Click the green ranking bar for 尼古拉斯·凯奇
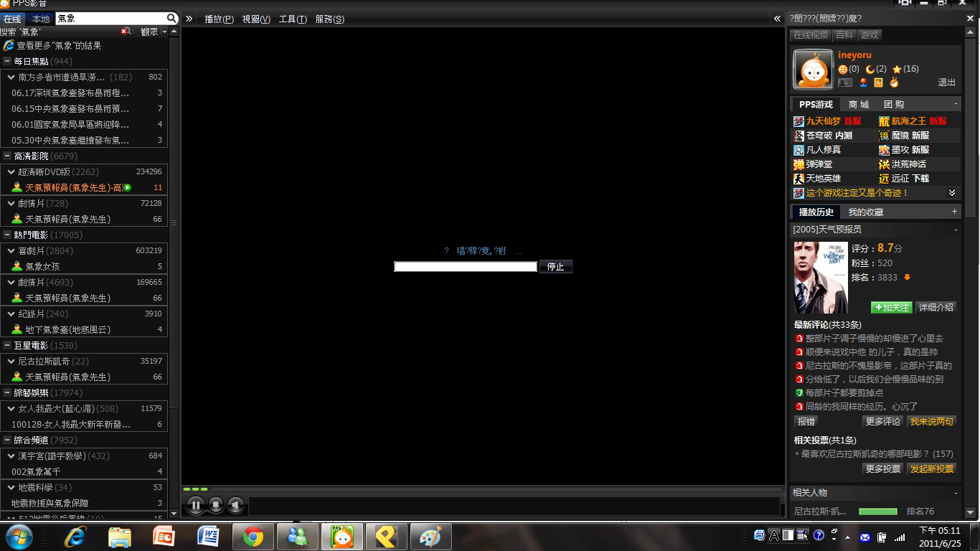The width and height of the screenshot is (980, 551). tap(878, 512)
